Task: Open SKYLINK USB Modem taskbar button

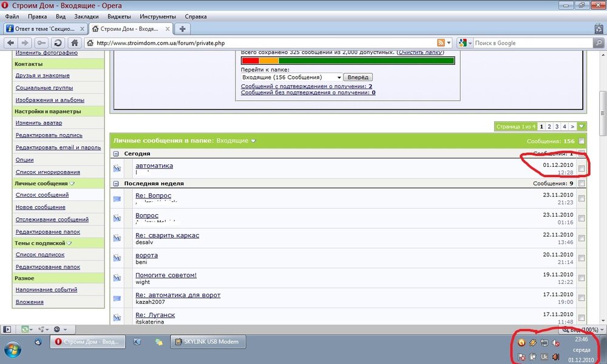Action: tap(208, 342)
